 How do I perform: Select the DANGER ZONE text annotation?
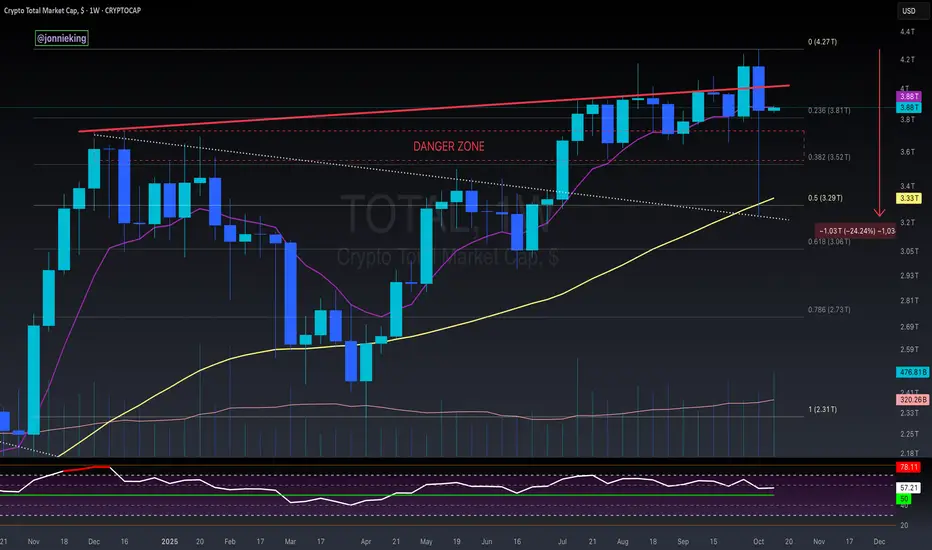[449, 146]
